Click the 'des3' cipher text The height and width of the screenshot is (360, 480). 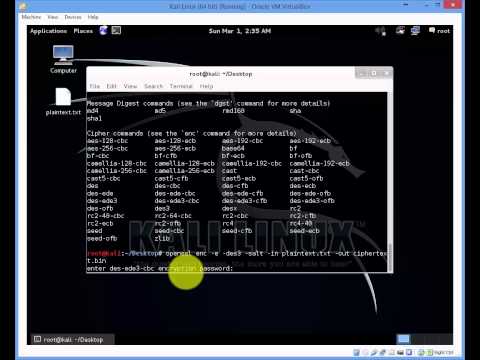[162, 208]
